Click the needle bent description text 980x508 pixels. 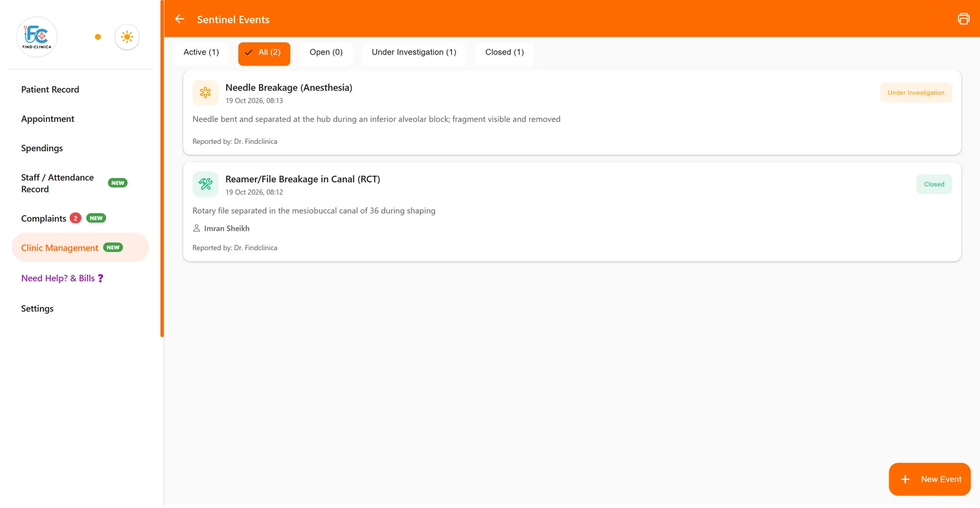(376, 119)
